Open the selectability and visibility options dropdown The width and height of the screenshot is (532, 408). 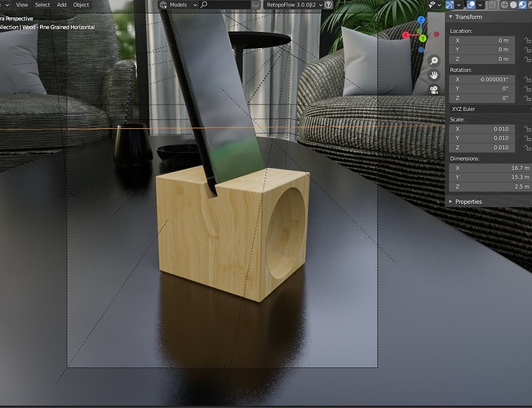tap(439, 5)
